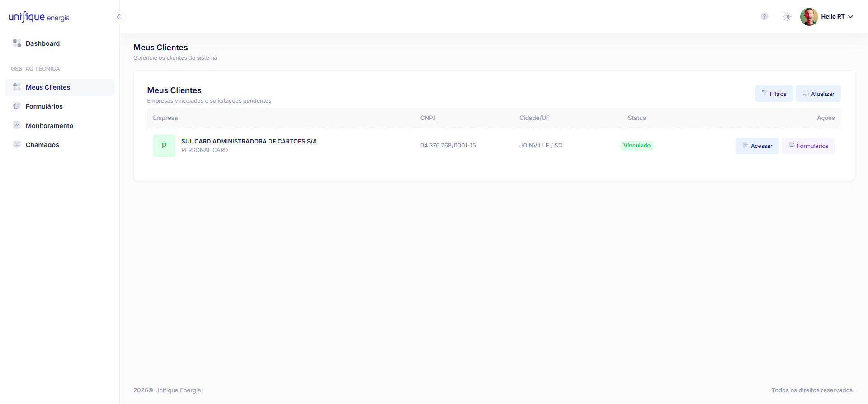Click the Status column header
868x404 pixels.
click(x=637, y=118)
